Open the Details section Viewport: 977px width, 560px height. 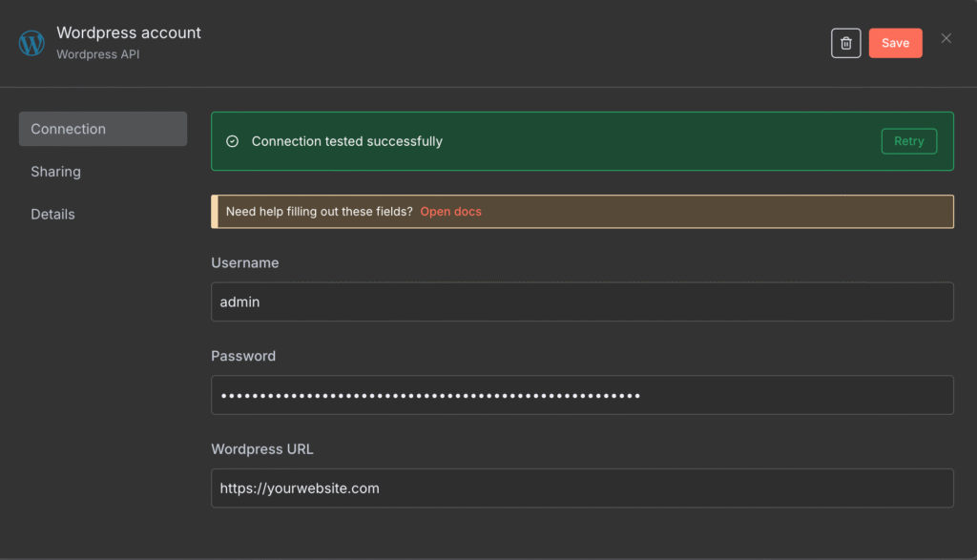point(52,214)
